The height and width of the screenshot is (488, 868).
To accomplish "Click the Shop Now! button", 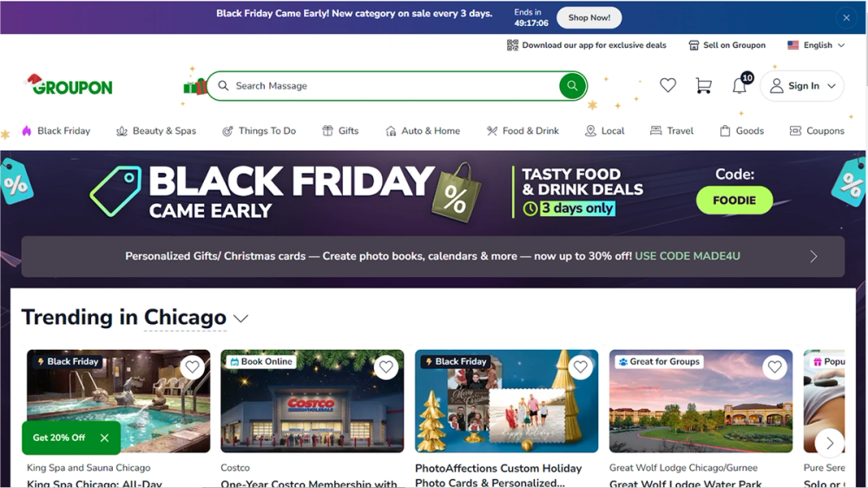I will (589, 17).
